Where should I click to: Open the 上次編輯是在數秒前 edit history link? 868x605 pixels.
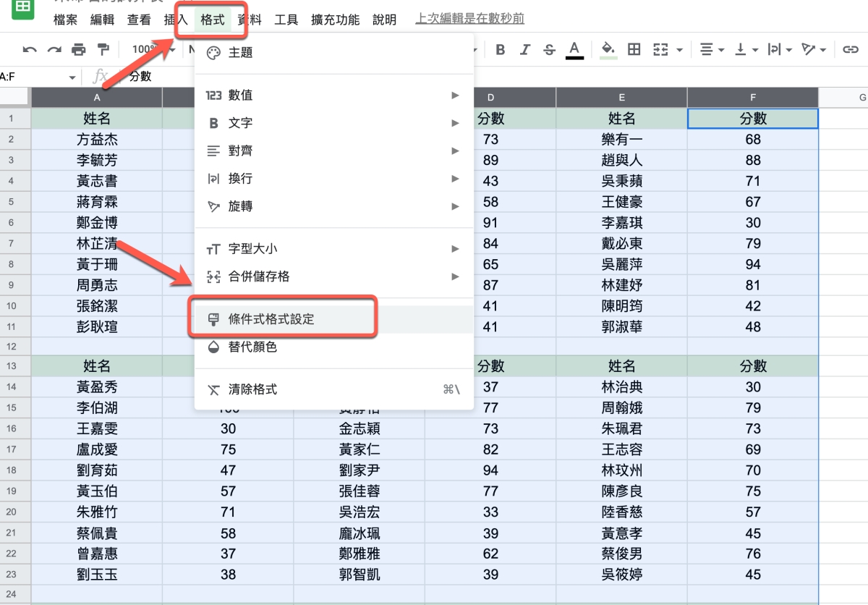(470, 19)
